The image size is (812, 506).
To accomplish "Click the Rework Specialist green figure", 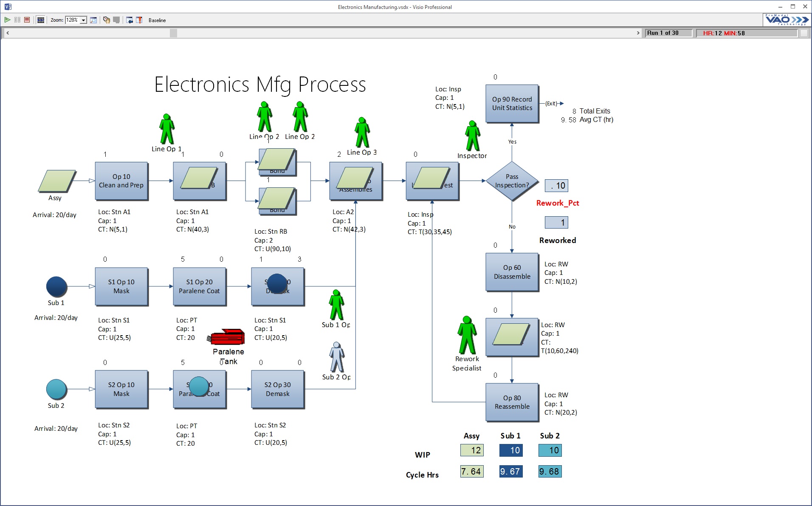I will coord(467,336).
